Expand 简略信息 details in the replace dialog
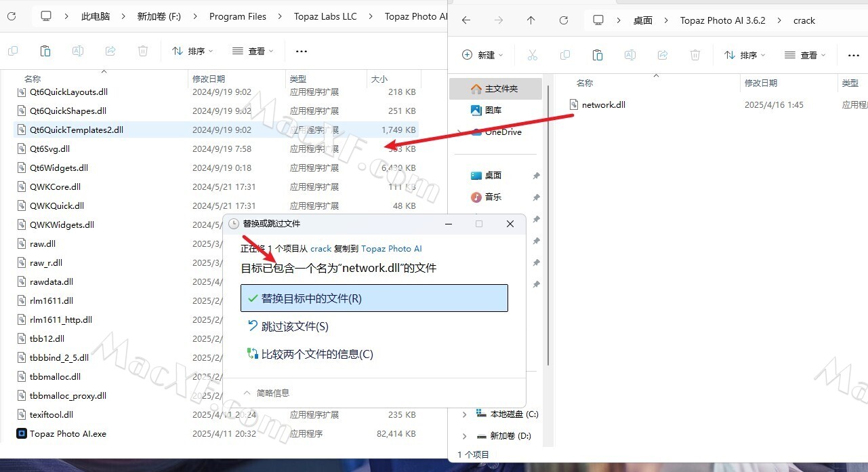 [x=266, y=393]
